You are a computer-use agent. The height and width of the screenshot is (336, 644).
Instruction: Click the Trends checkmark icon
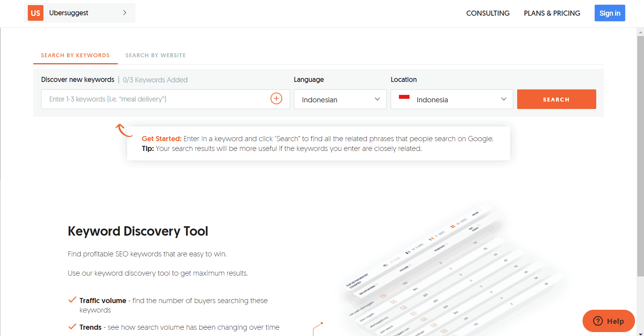click(72, 327)
